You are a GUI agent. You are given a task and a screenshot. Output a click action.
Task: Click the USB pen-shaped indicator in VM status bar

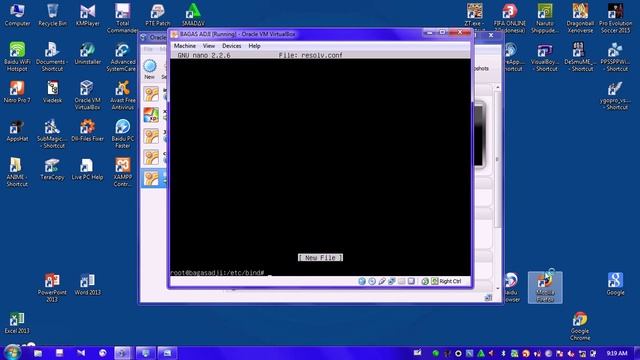click(382, 281)
